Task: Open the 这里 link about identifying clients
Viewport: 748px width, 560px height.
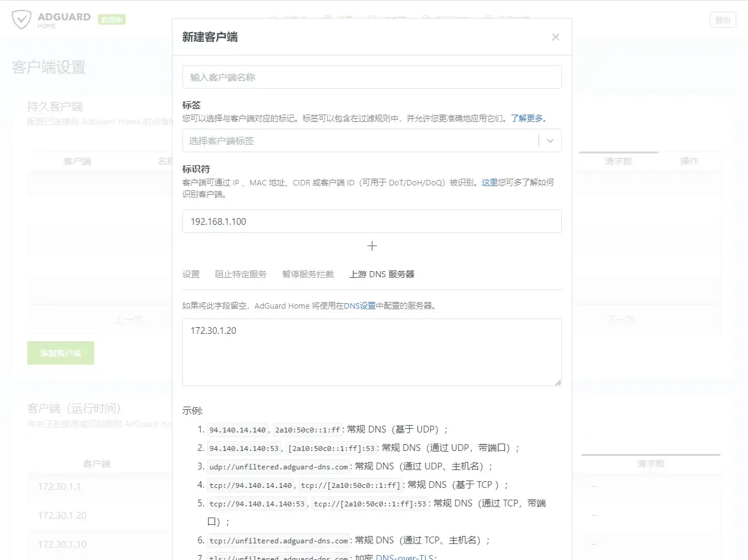Action: (x=489, y=183)
